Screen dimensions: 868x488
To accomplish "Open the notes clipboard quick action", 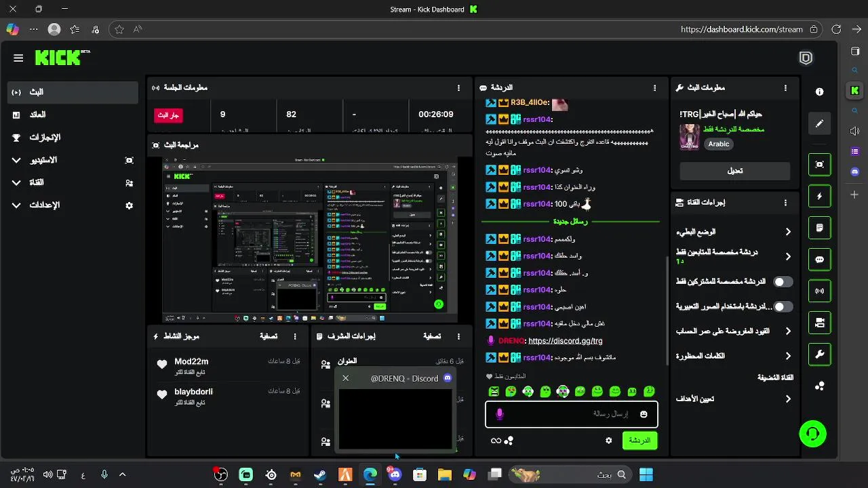I will (x=819, y=228).
